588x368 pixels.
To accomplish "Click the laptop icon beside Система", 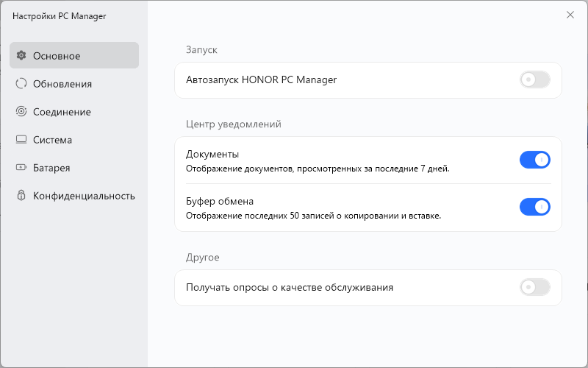I will coord(21,139).
